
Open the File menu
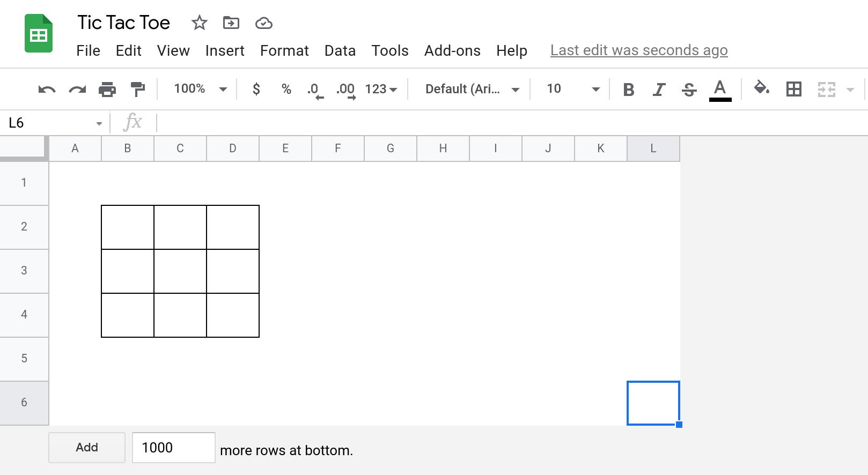(x=88, y=51)
